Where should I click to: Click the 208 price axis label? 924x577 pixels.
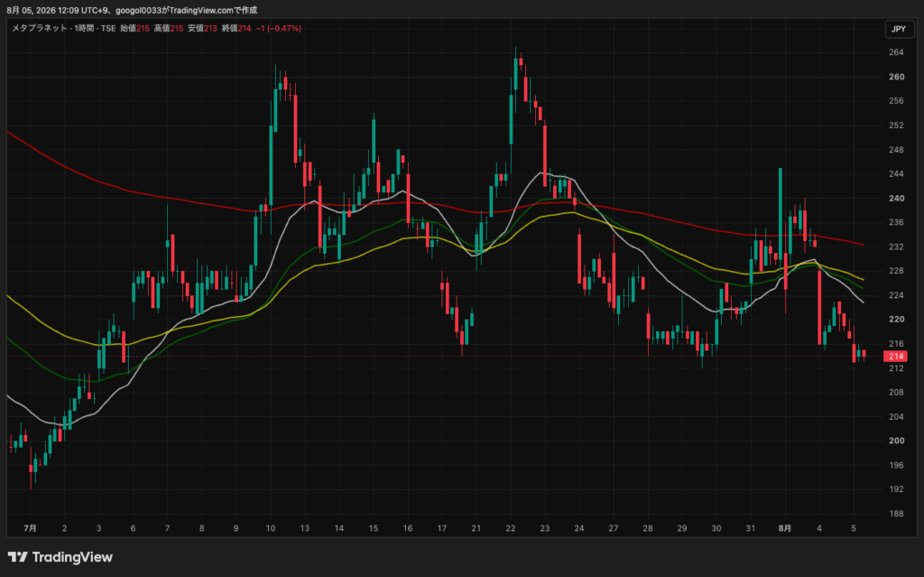896,392
